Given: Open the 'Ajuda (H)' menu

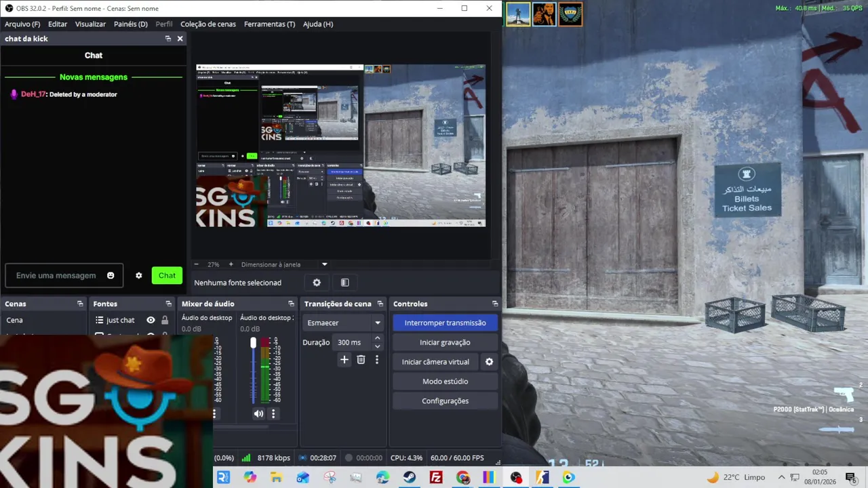Looking at the screenshot, I should pos(318,24).
